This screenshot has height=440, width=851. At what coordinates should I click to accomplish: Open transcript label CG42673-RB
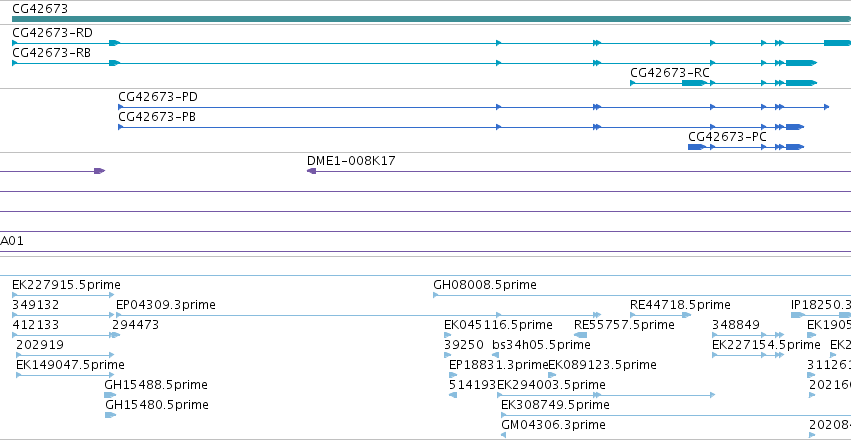52,53
